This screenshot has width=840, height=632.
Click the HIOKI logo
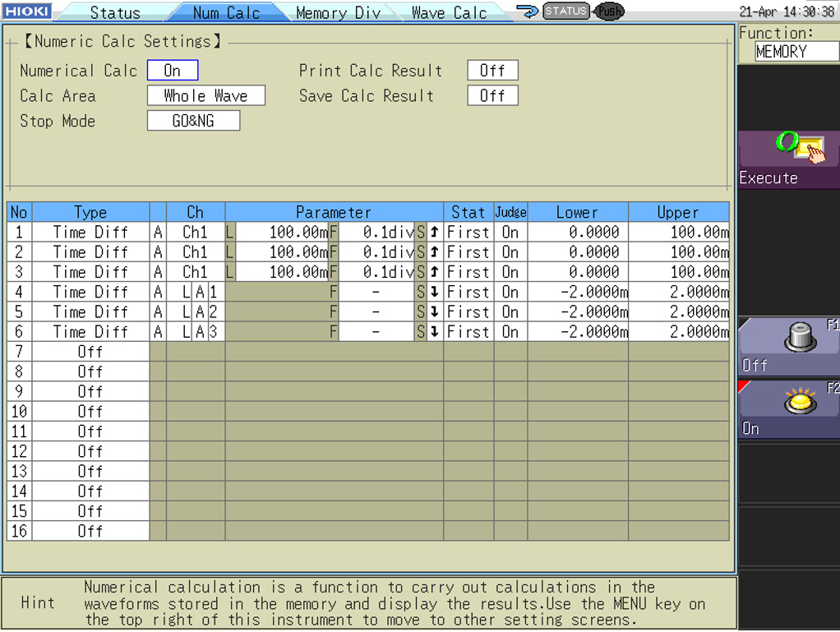tap(27, 11)
